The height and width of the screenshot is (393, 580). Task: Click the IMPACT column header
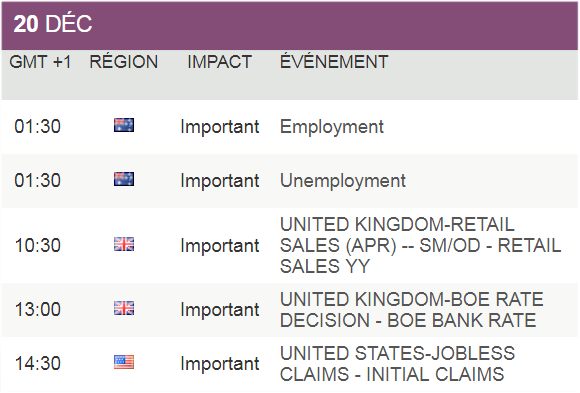220,62
